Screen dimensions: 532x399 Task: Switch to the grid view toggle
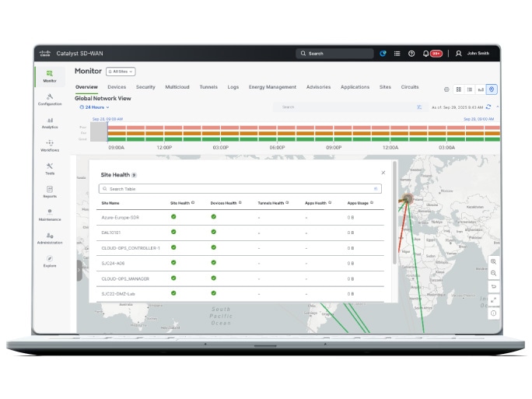point(459,89)
